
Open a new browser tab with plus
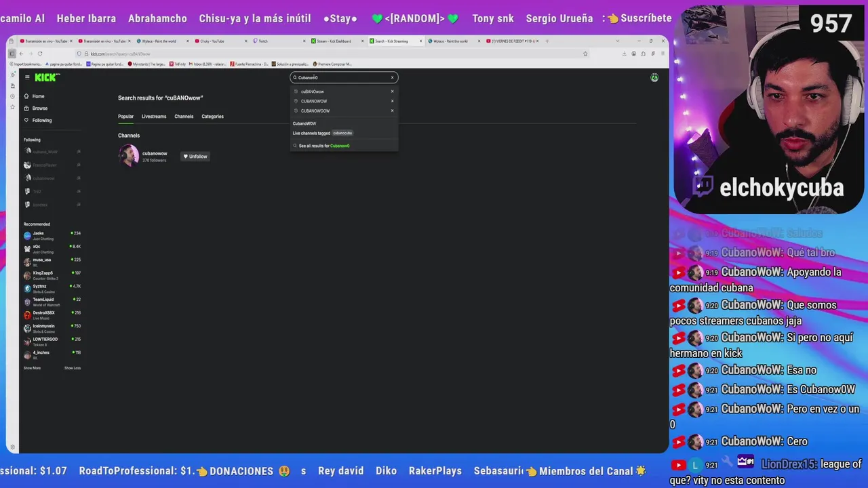click(547, 41)
